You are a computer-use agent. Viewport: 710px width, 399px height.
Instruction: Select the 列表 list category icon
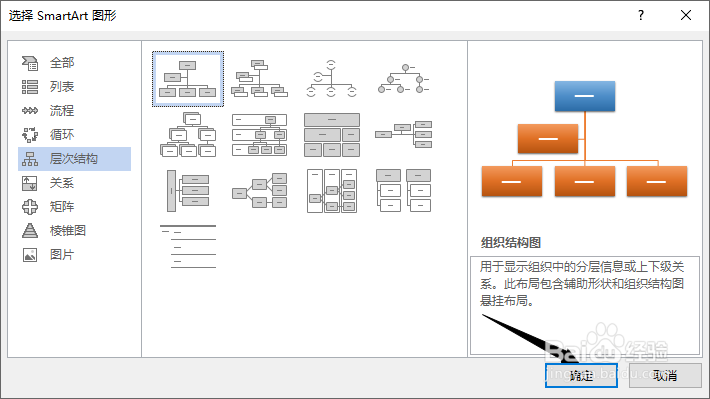tap(30, 87)
